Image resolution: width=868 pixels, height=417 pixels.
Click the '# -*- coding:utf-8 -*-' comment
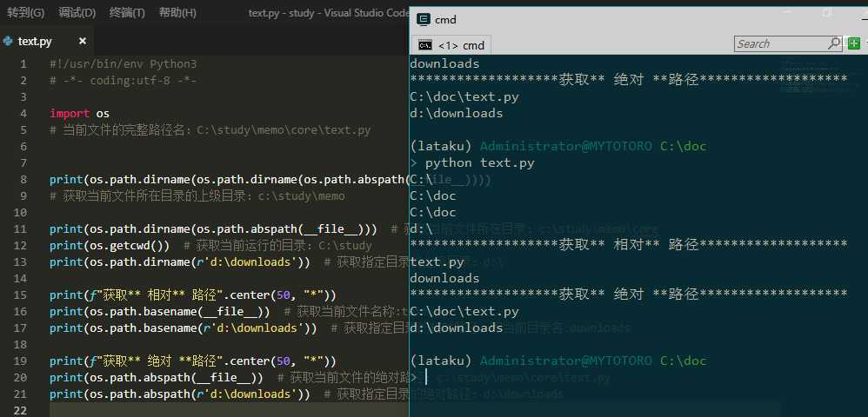[123, 80]
